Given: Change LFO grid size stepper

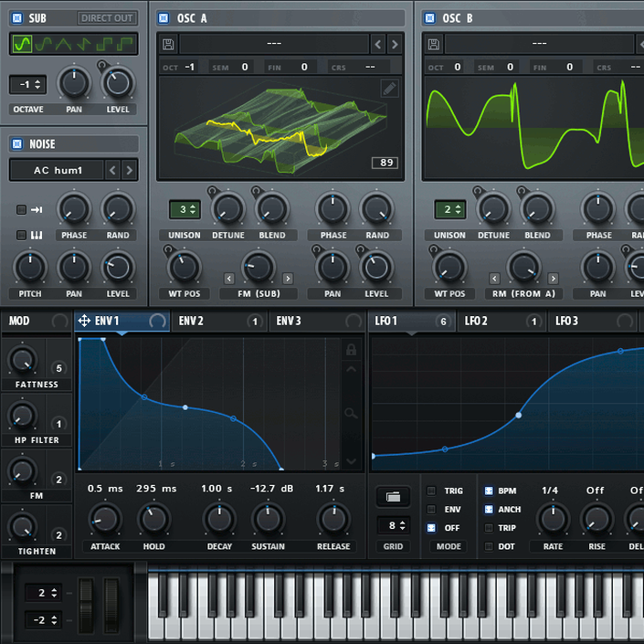Looking at the screenshot, I should (394, 525).
